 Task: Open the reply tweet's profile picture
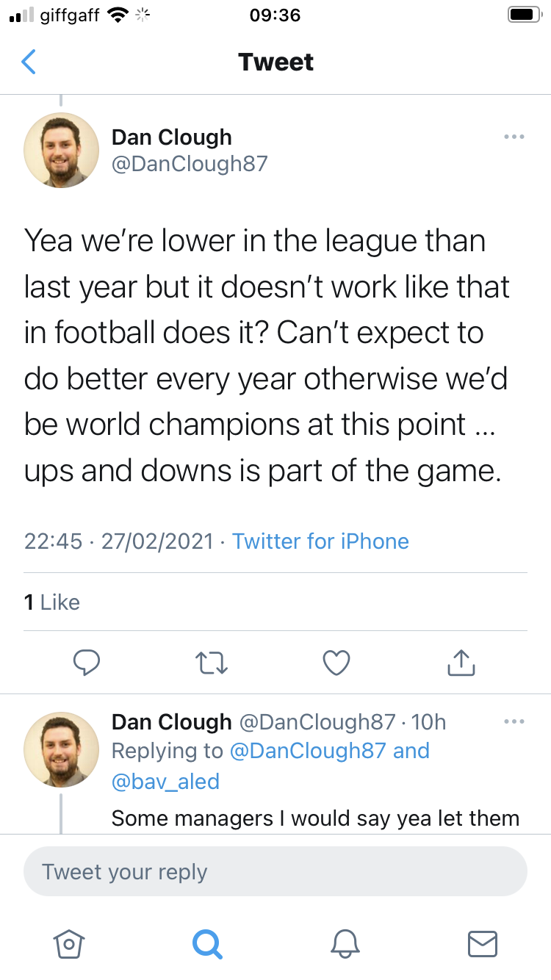click(x=62, y=749)
